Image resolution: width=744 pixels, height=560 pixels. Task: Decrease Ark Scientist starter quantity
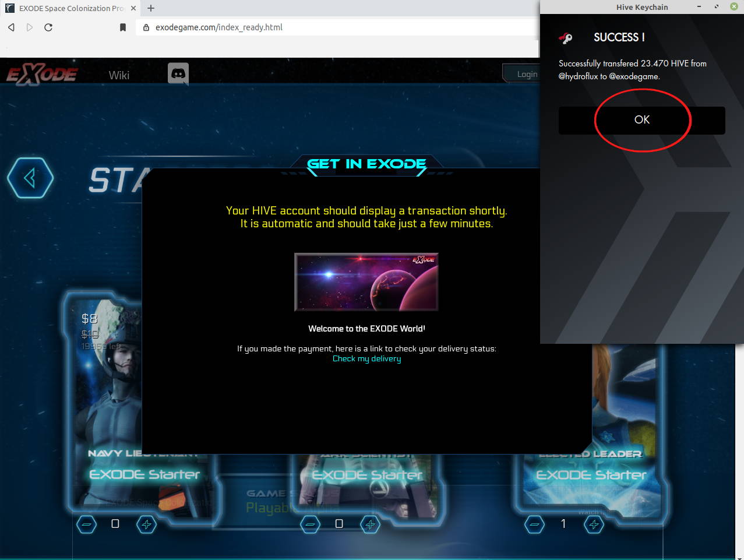pos(310,524)
